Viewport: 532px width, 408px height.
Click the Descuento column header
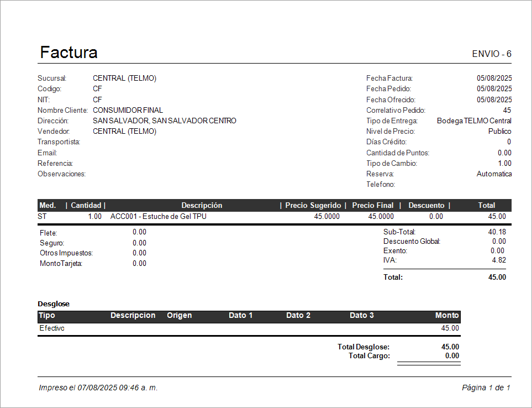tap(426, 205)
